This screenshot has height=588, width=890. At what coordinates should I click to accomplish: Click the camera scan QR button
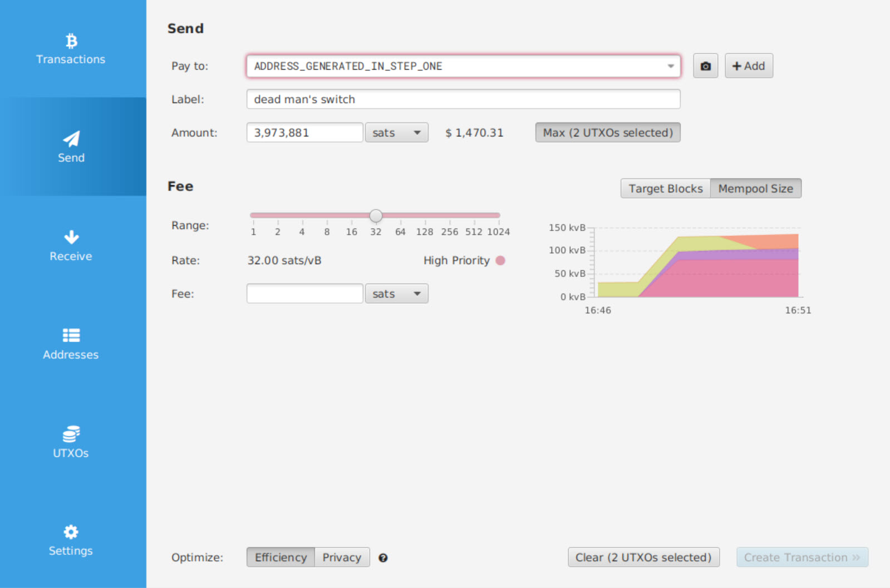705,66
